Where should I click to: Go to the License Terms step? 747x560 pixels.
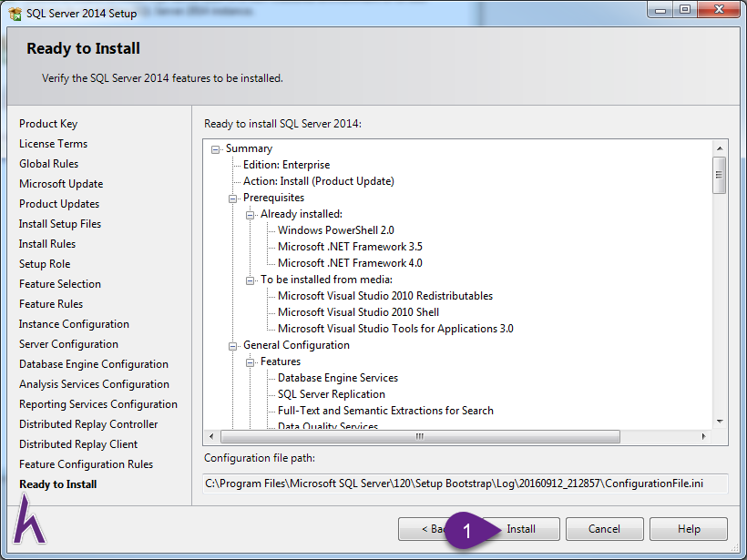54,144
